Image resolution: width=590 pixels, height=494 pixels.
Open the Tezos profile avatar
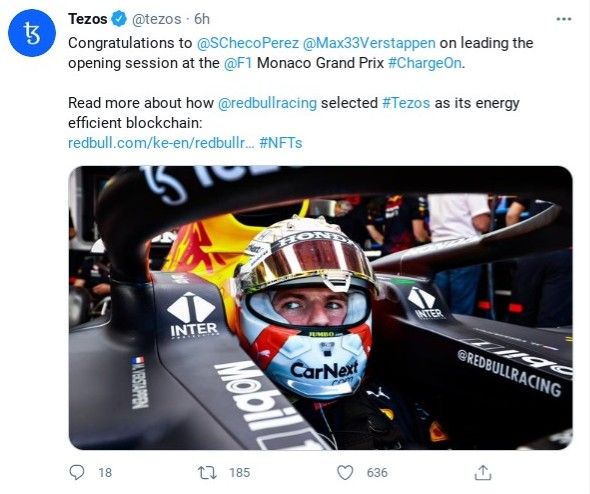pyautogui.click(x=32, y=33)
